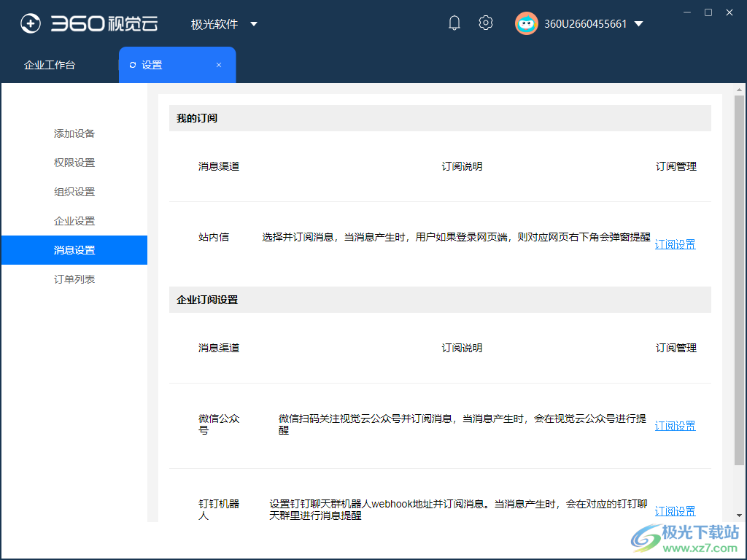Viewport: 747px width, 560px height.
Task: Click 订阅设置 link for 站内信
Action: click(x=675, y=244)
